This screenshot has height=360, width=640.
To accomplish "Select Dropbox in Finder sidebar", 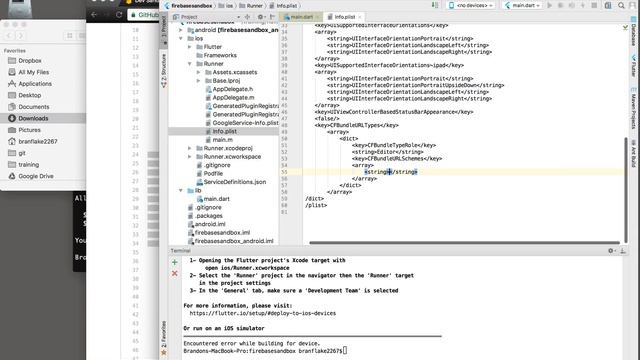I will pos(30,60).
